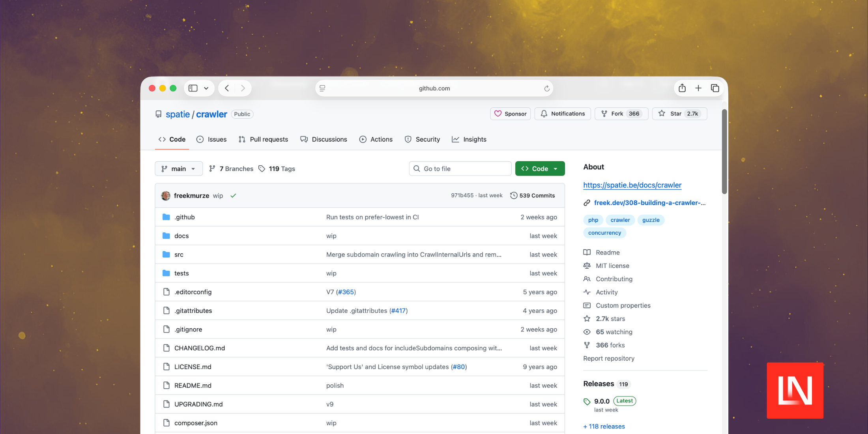Open the main branch selector dropdown

click(178, 168)
